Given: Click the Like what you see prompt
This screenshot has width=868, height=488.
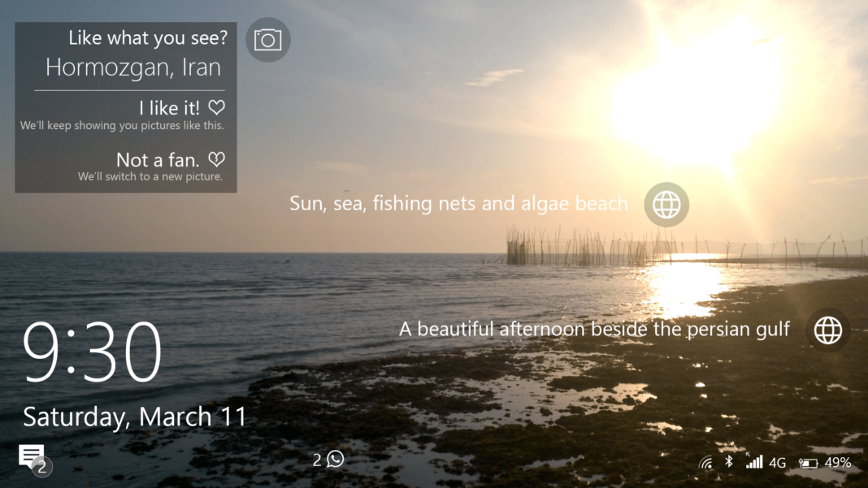Looking at the screenshot, I should tap(146, 37).
